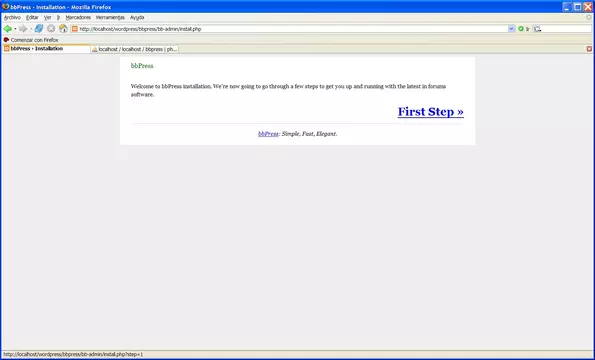Click the Stop loading icon
This screenshot has height=360, width=595.
pyautogui.click(x=51, y=29)
